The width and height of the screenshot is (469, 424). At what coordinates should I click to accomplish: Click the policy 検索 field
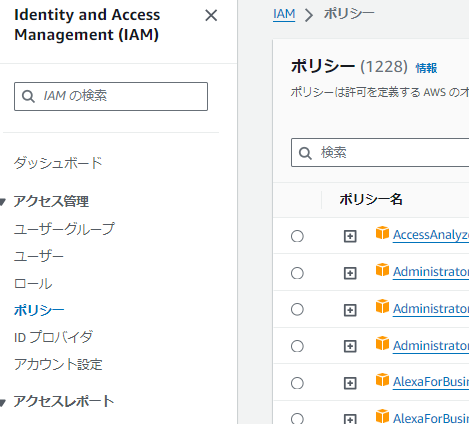pyautogui.click(x=380, y=152)
